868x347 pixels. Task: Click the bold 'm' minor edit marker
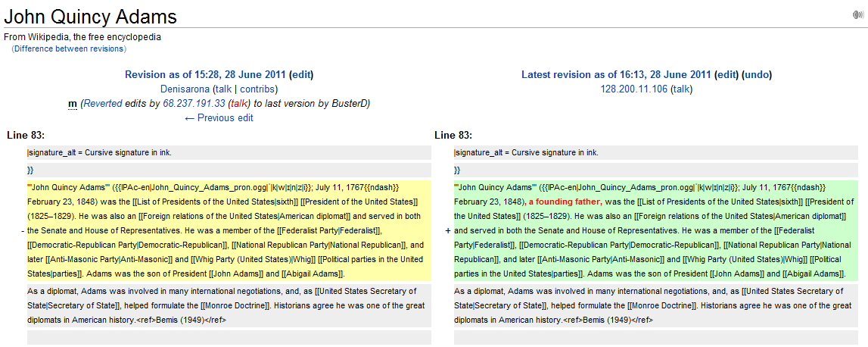click(72, 104)
